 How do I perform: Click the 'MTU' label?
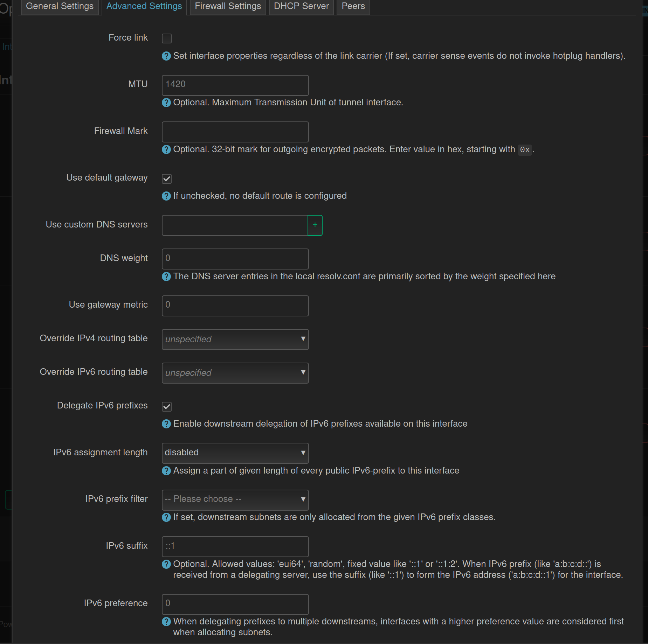pos(138,84)
